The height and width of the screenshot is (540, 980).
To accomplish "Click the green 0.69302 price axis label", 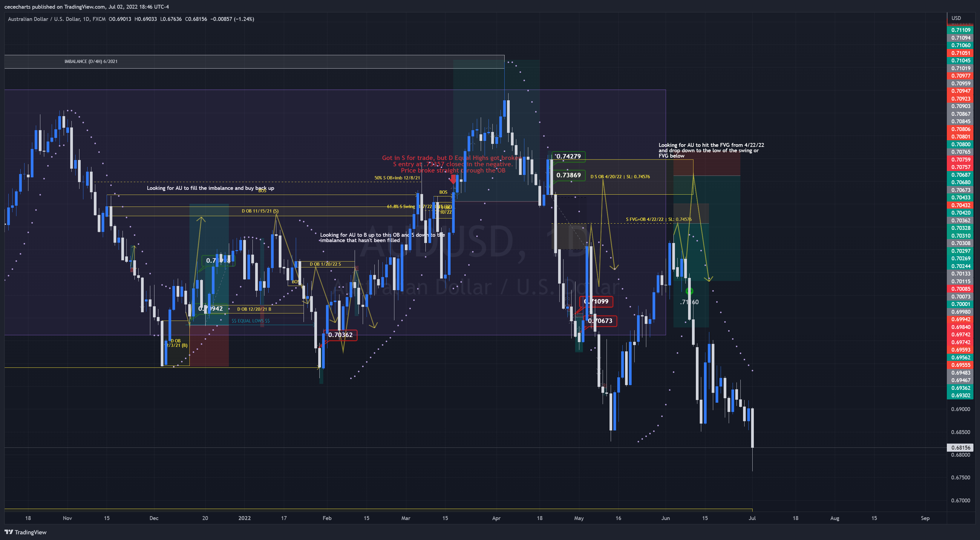I will 960,395.
